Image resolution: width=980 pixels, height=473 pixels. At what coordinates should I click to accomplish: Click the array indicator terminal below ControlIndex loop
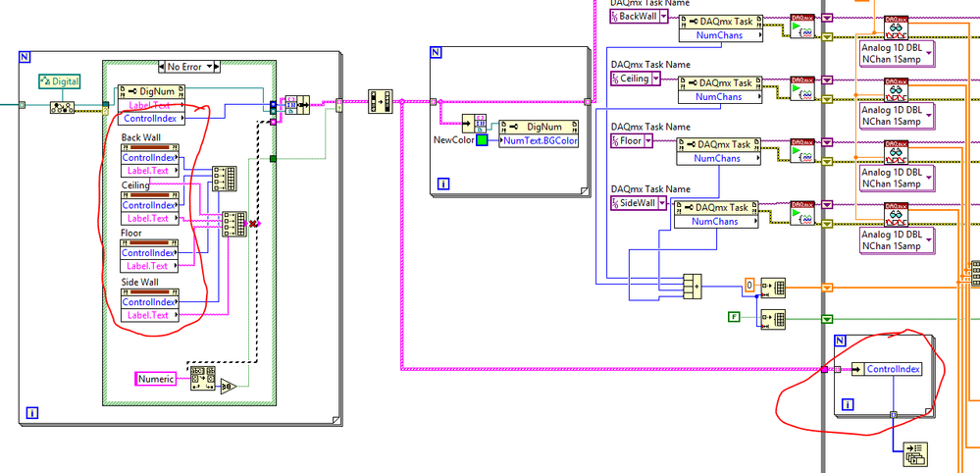916,452
